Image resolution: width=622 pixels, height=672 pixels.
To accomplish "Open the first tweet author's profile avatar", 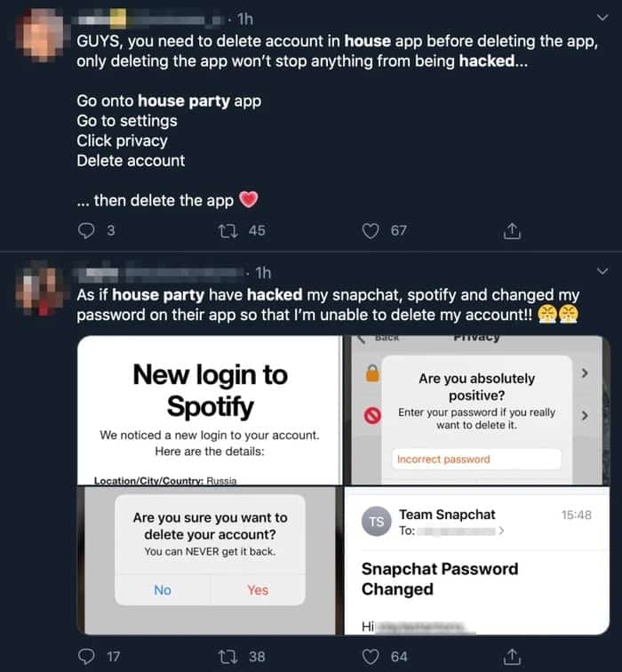I will [x=40, y=36].
